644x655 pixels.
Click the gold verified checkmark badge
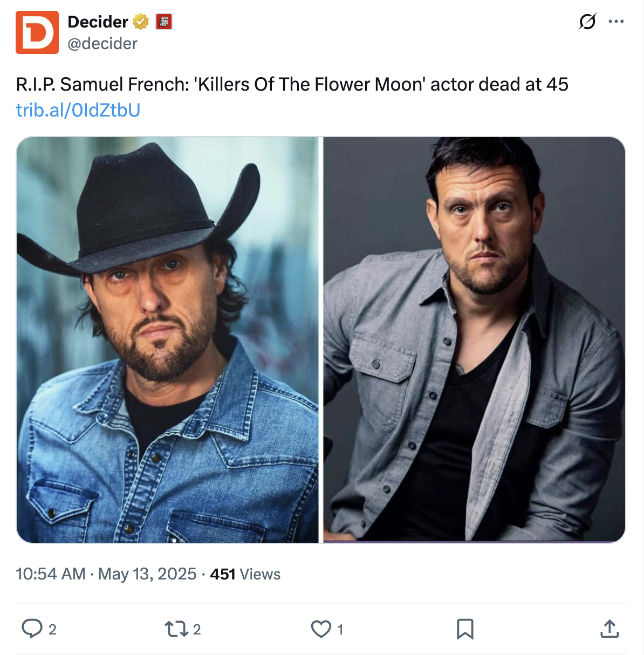click(141, 22)
